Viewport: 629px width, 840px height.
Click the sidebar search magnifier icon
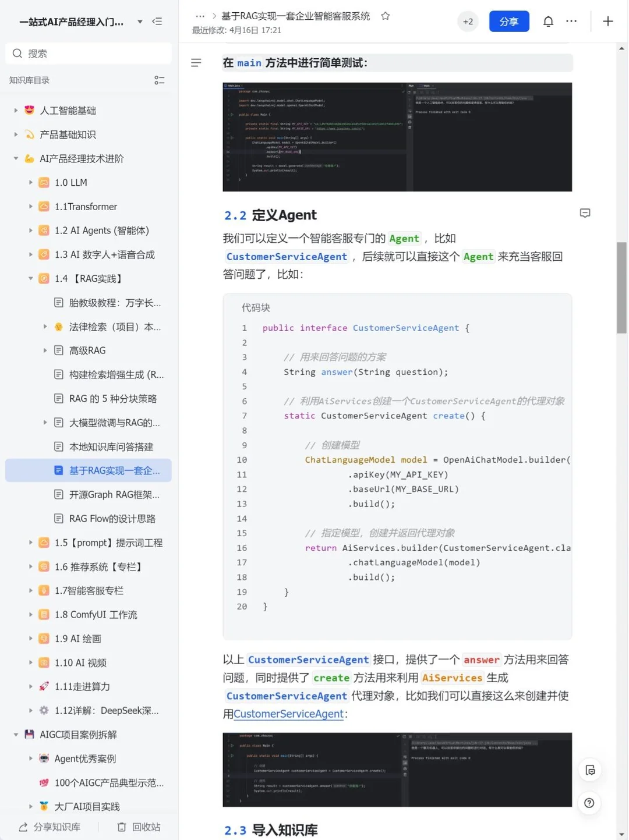click(x=17, y=54)
